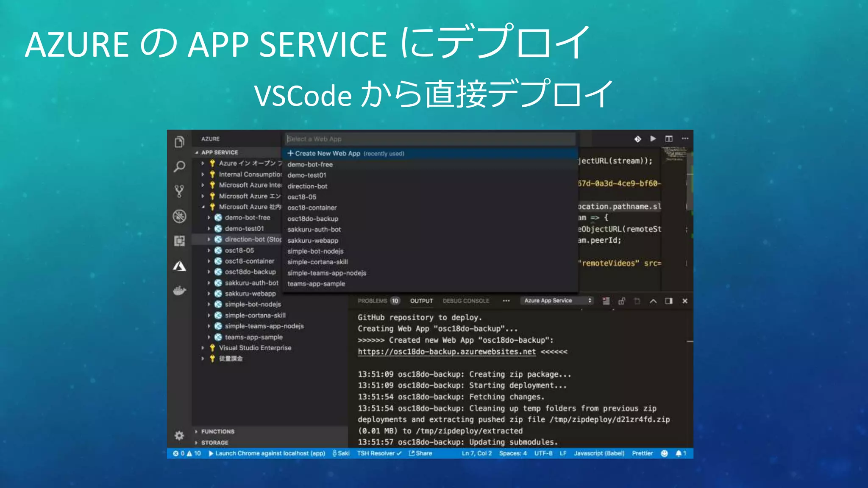The height and width of the screenshot is (488, 868).
Task: Open the feedback smiley icon in status bar
Action: pyautogui.click(x=664, y=453)
